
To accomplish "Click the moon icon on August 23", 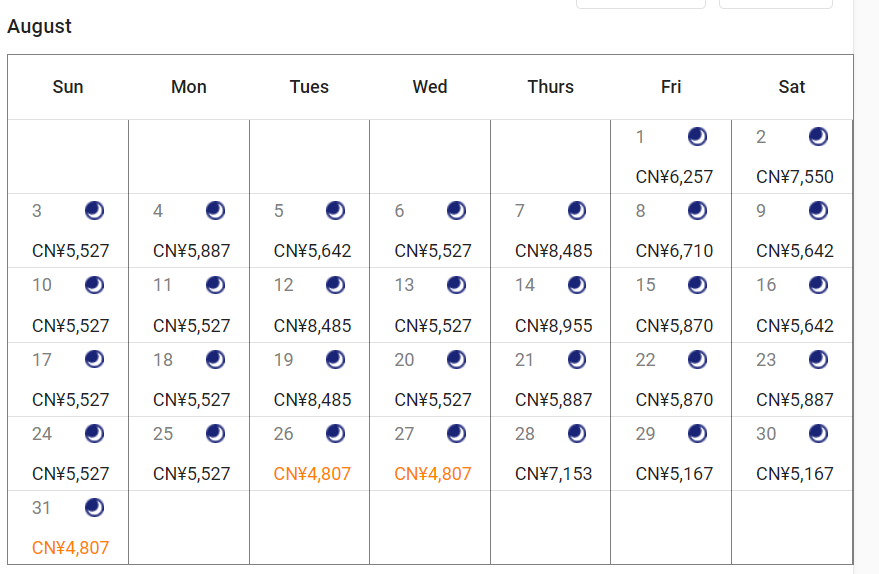I will click(818, 359).
